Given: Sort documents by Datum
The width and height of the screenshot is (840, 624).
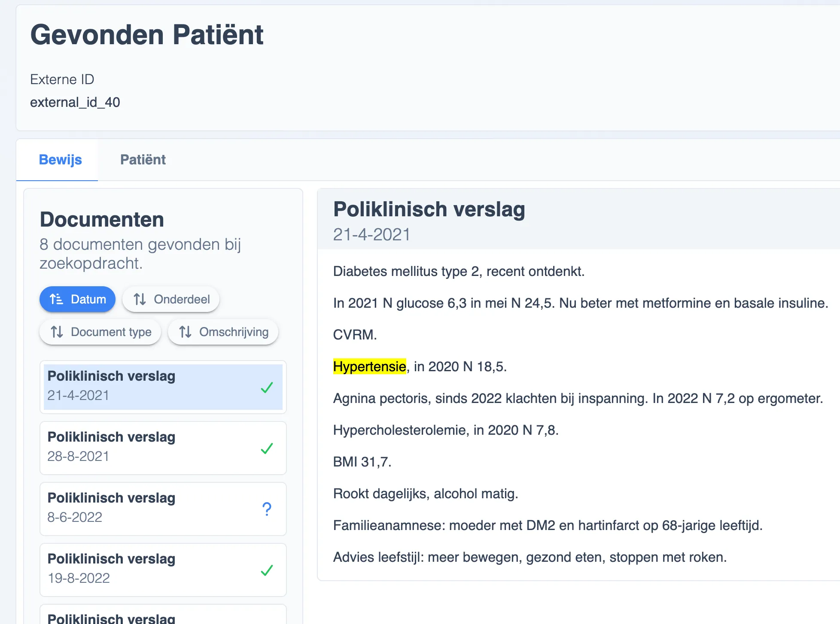Looking at the screenshot, I should pyautogui.click(x=77, y=299).
